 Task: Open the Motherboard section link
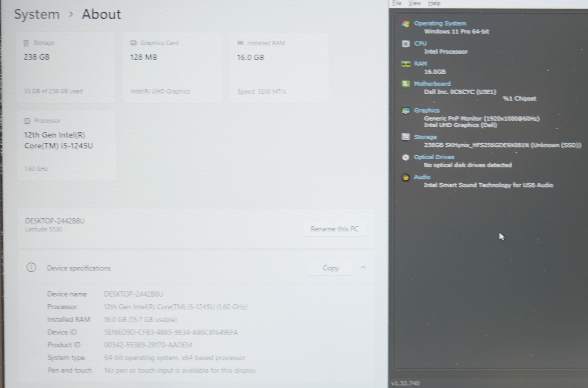click(432, 83)
